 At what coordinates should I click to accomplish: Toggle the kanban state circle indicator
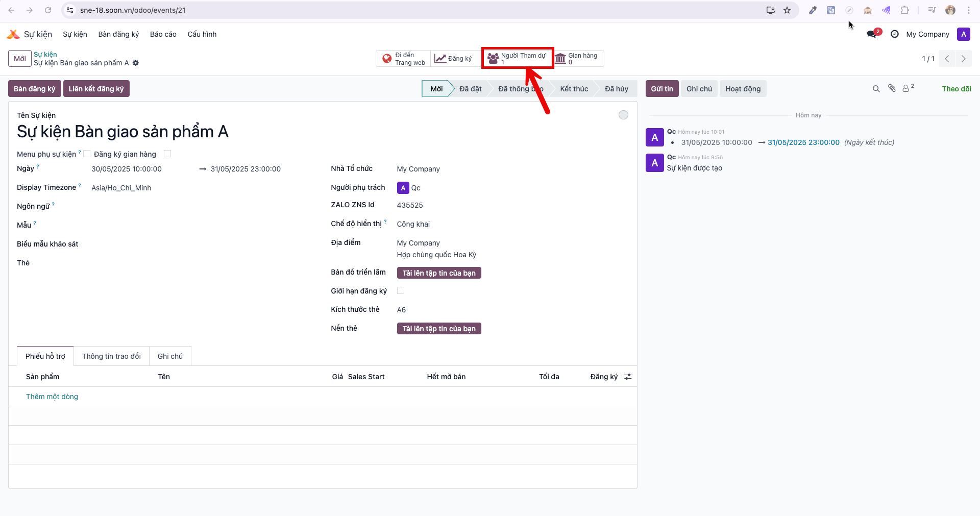pos(623,115)
